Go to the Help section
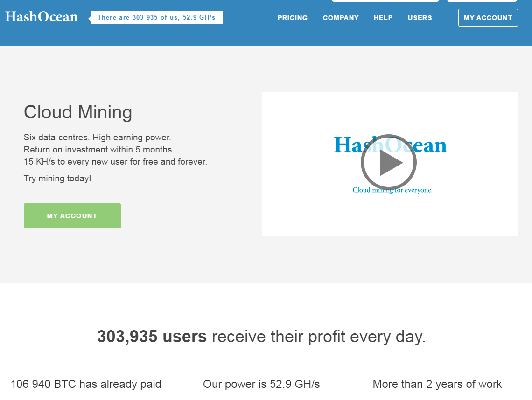The width and height of the screenshot is (532, 400). pyautogui.click(x=383, y=18)
